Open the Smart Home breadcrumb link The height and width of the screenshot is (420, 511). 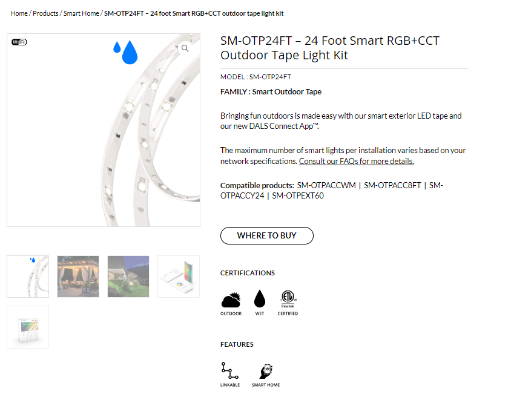click(x=81, y=13)
